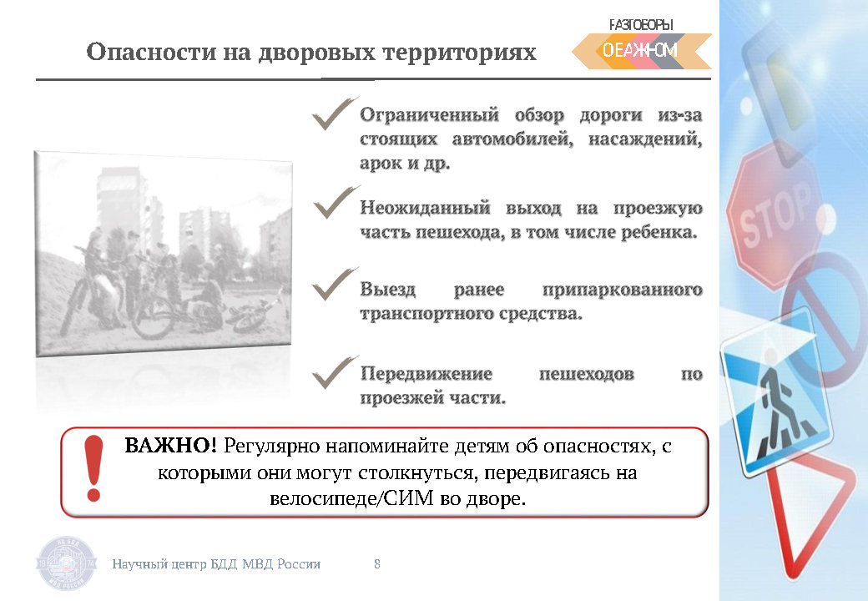
Task: Select the slide title 'Опасности на дворовых территориях'
Action: tap(311, 53)
